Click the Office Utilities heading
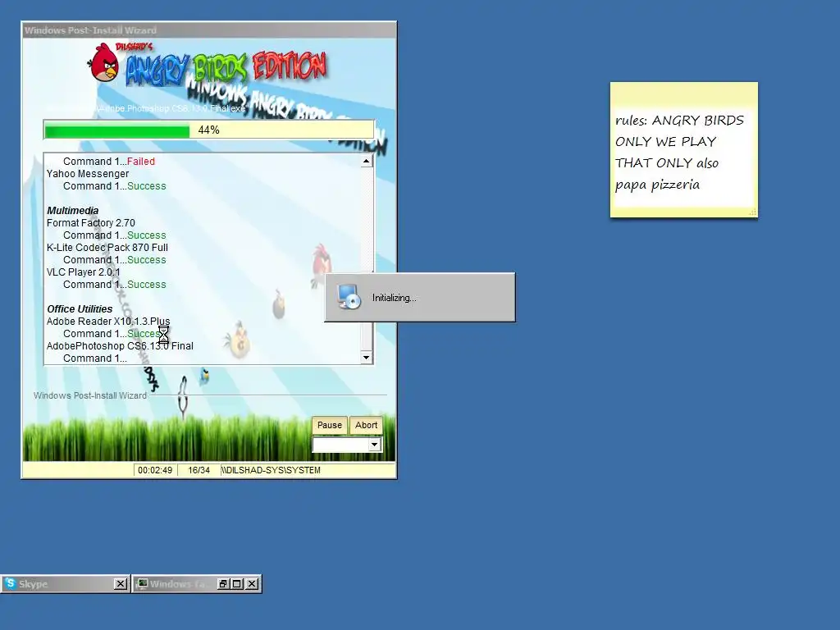Screen dimensions: 840x630 tap(80, 309)
